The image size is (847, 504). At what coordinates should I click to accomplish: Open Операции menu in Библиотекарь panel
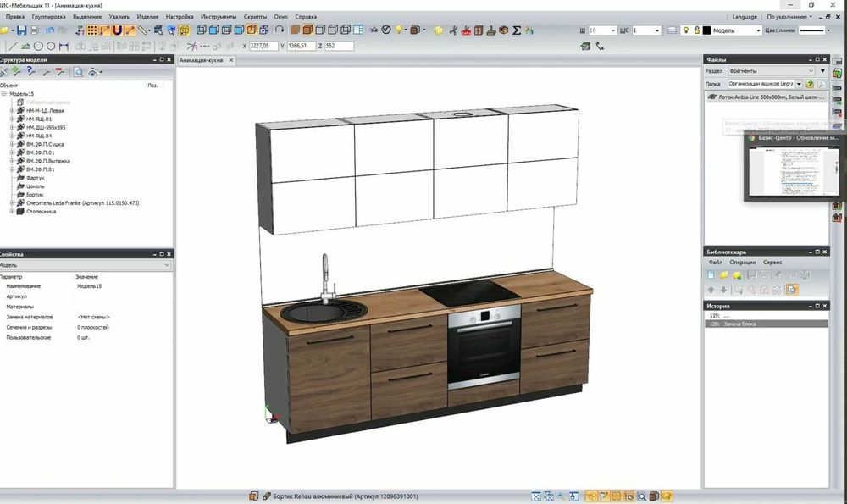coord(743,263)
